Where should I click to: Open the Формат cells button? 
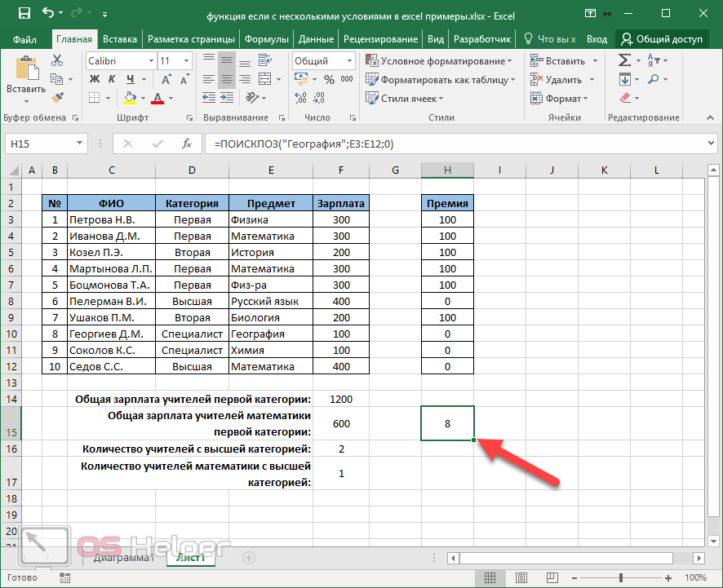[559, 98]
